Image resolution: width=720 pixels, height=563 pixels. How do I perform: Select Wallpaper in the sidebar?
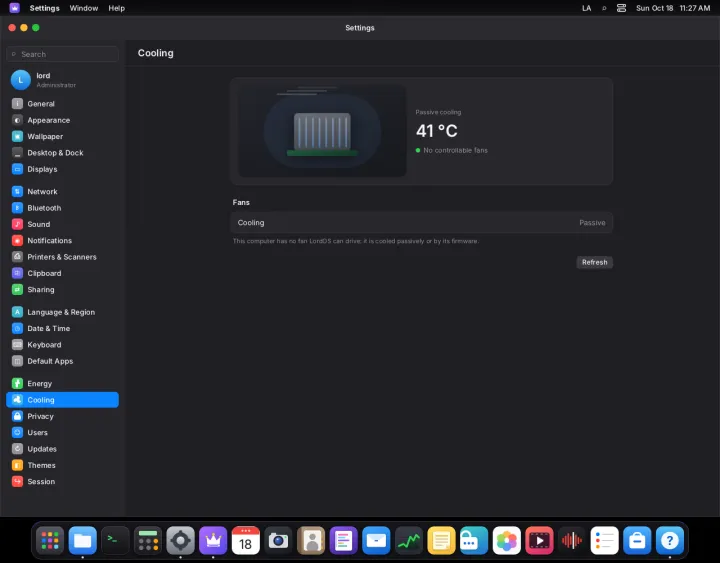pyautogui.click(x=62, y=136)
